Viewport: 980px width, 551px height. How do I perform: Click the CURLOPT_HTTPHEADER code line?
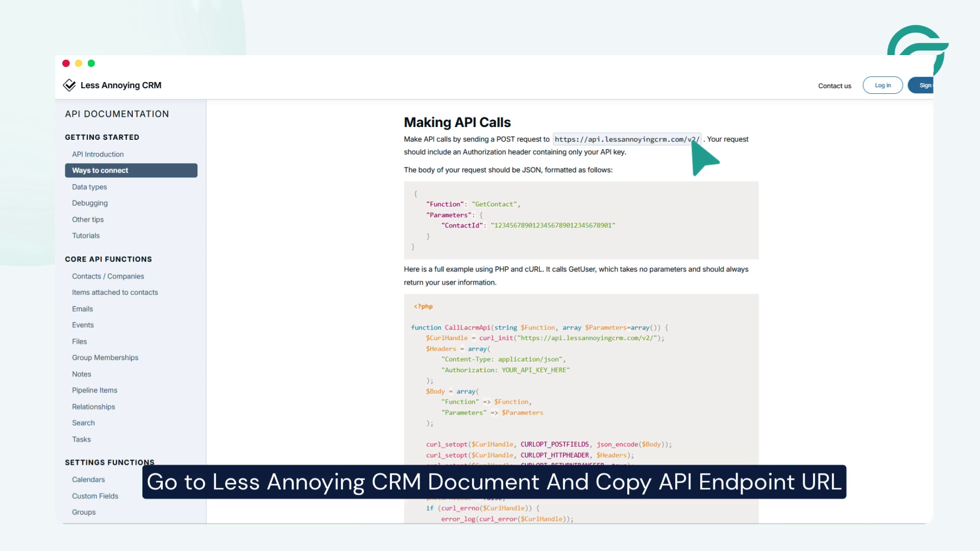(530, 455)
